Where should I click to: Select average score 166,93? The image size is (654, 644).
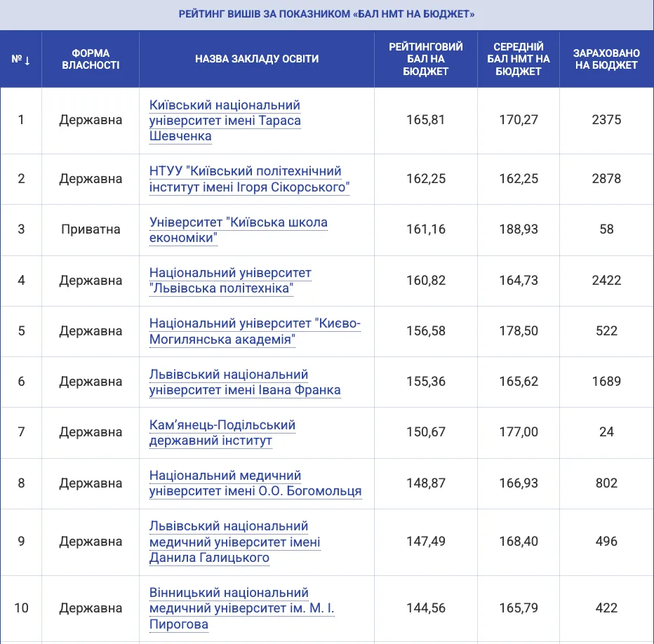point(519,483)
